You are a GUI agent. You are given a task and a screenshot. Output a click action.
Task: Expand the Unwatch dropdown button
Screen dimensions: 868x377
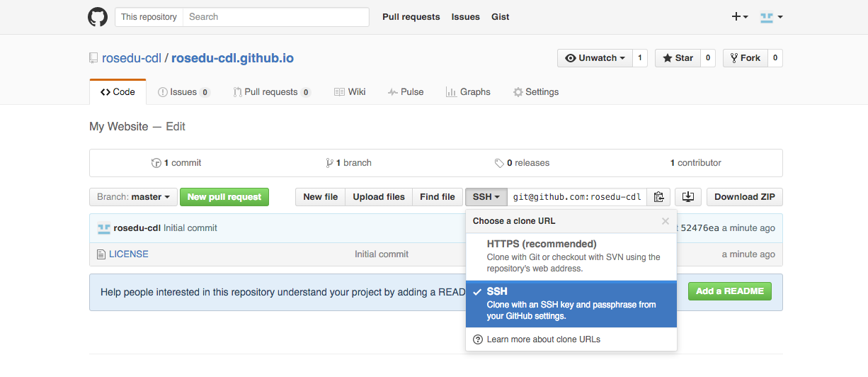pyautogui.click(x=595, y=58)
